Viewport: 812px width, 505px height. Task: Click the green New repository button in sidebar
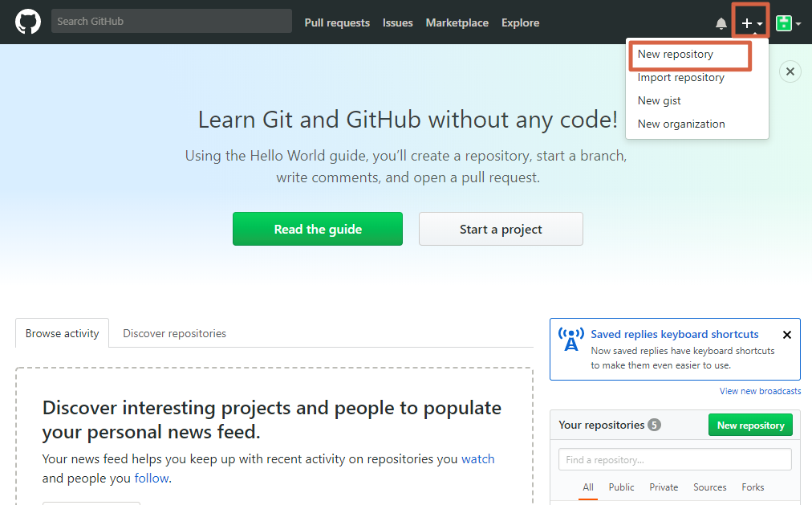750,426
